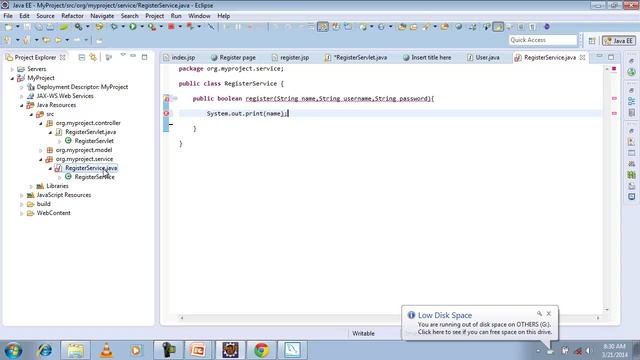Viewport: 640px width, 360px height.
Task: Click the Low Disk Space notification message
Action: coord(484,329)
